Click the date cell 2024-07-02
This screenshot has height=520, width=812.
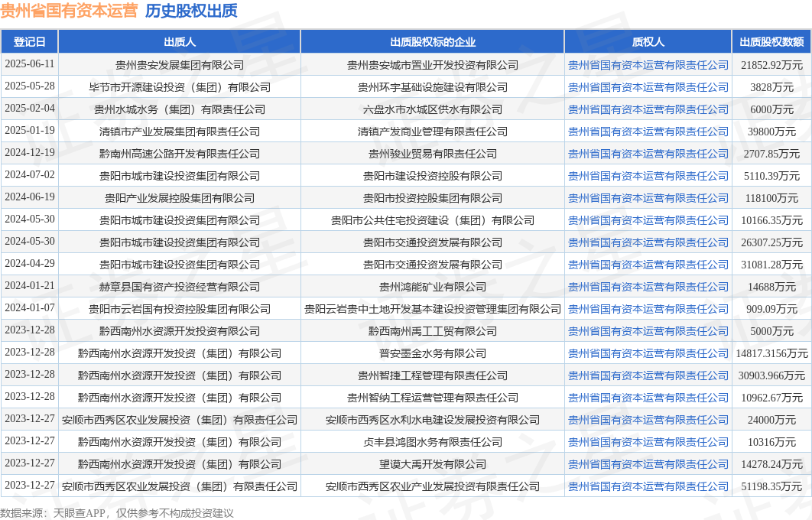point(30,174)
